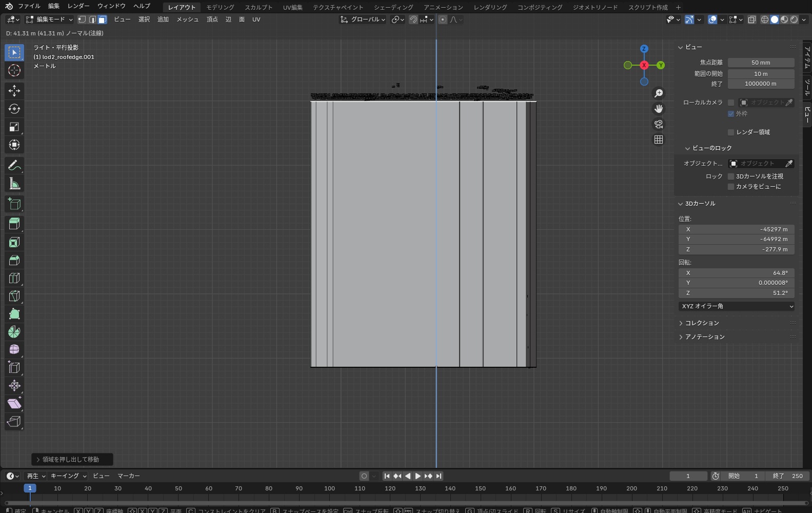Screen dimensions: 812x513
Task: Select the Add Cube tool
Action: [14, 204]
